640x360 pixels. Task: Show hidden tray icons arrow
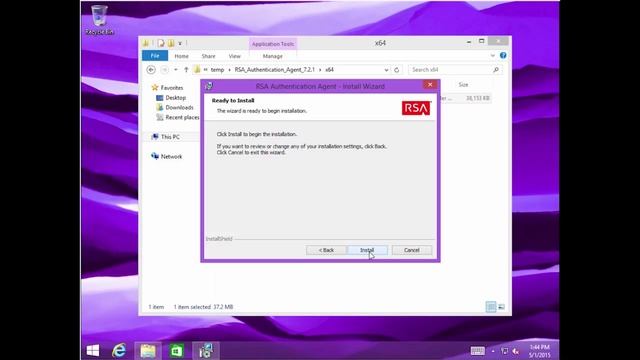coord(493,351)
